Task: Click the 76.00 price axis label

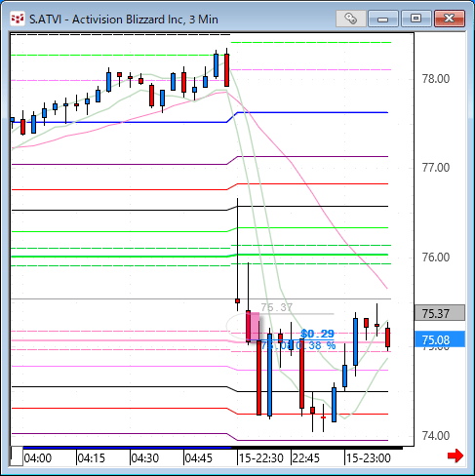Action: coord(436,258)
